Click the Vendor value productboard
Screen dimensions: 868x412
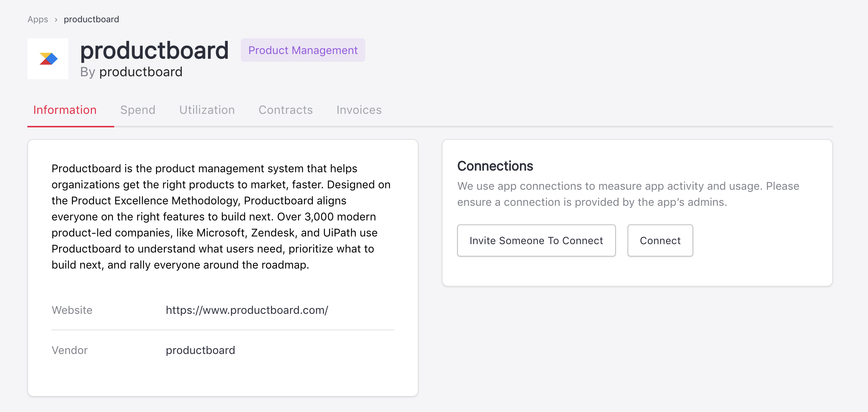pos(200,350)
